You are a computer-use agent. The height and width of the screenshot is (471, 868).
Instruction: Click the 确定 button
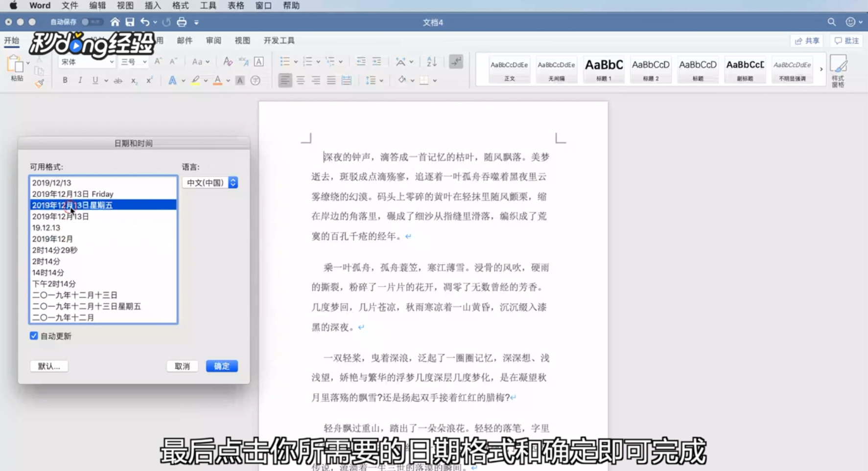point(222,366)
